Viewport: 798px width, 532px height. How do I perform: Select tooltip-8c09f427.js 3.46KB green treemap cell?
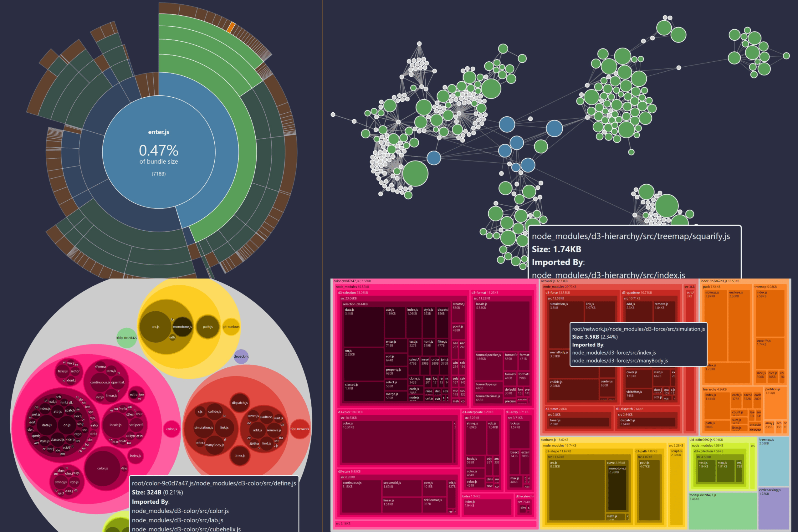click(722, 511)
